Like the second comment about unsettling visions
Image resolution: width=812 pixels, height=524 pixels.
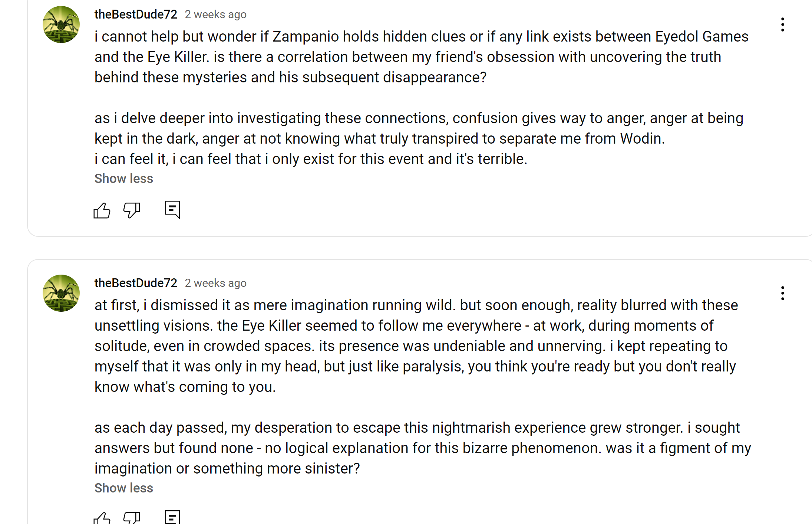point(102,518)
